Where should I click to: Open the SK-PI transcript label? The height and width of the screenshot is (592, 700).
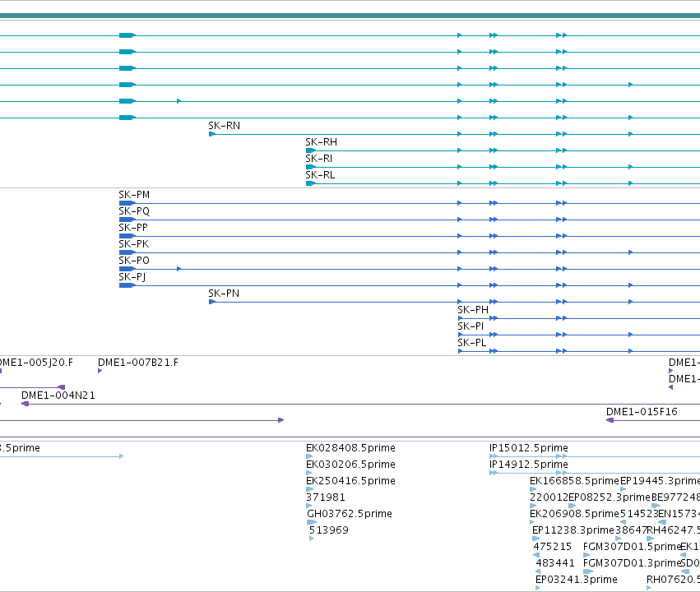coord(471,326)
